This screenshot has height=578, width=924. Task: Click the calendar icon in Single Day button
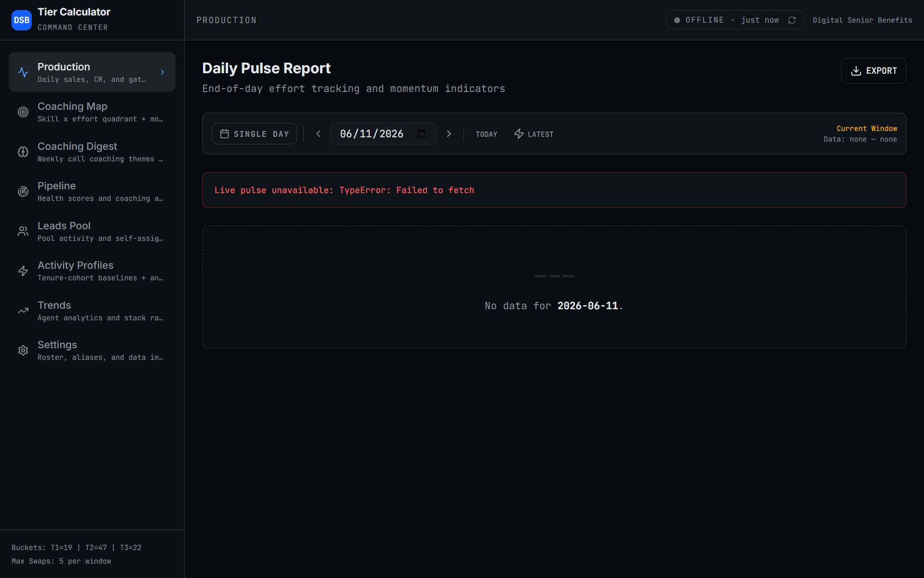coord(224,134)
